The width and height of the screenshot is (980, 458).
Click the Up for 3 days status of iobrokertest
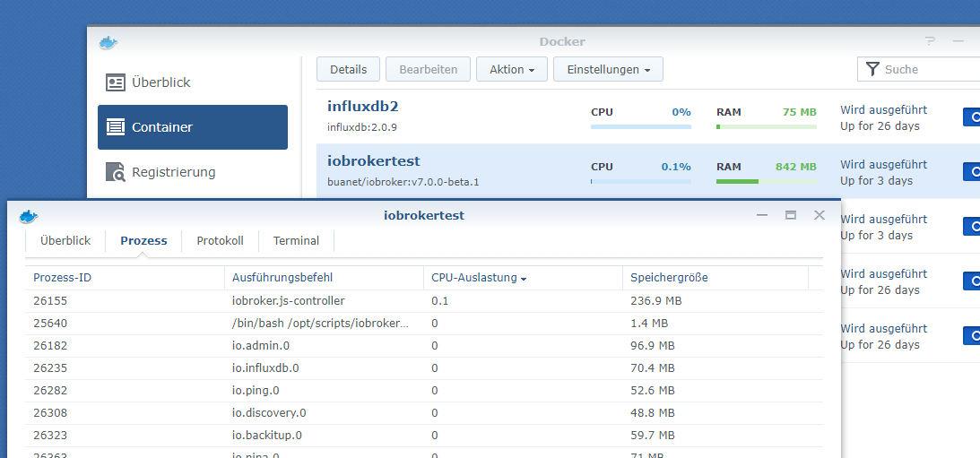876,181
